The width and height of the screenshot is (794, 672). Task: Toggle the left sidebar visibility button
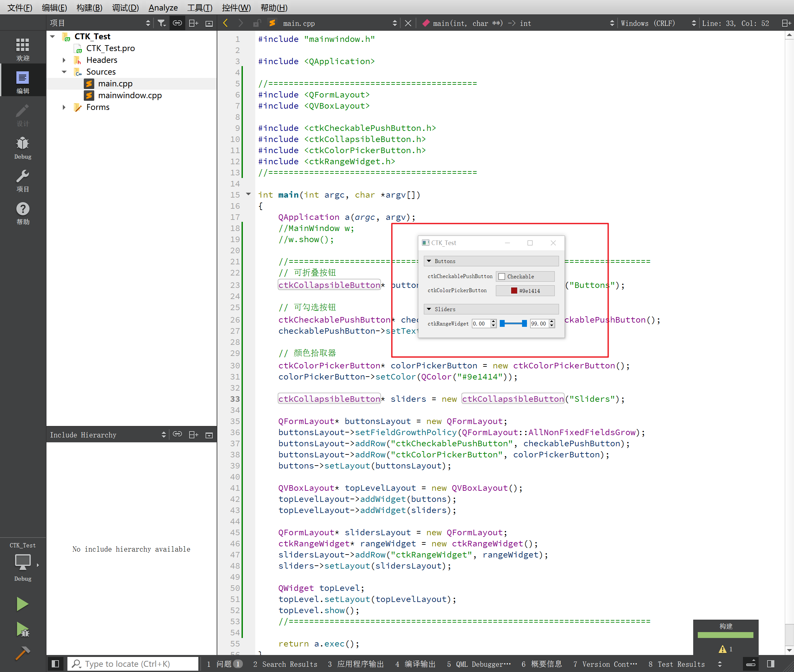click(x=55, y=664)
